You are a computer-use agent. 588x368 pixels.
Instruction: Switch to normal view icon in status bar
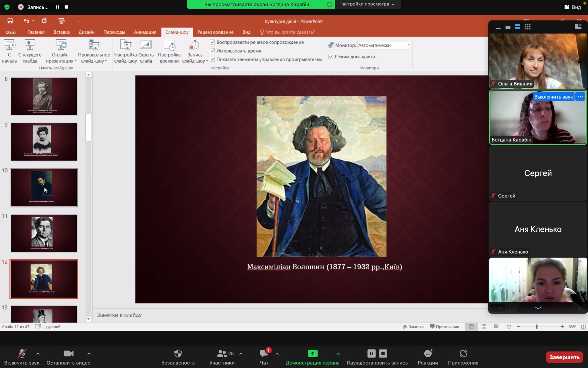click(x=471, y=327)
